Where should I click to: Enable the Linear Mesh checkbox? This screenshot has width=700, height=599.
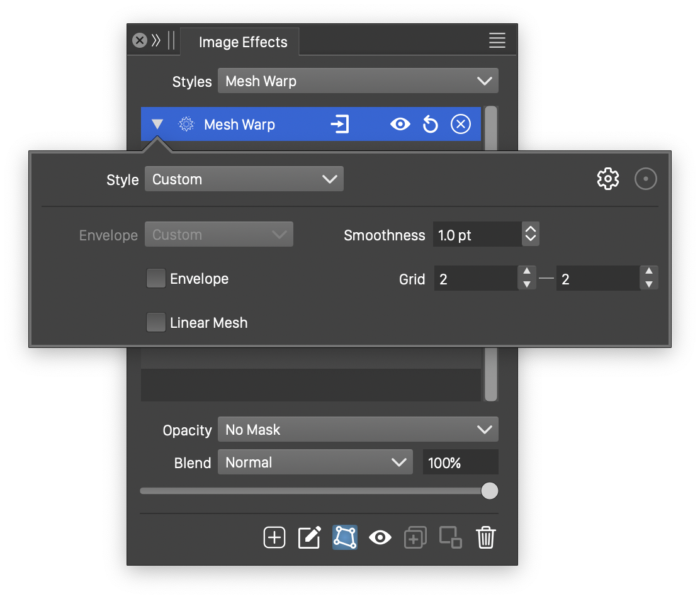point(156,323)
